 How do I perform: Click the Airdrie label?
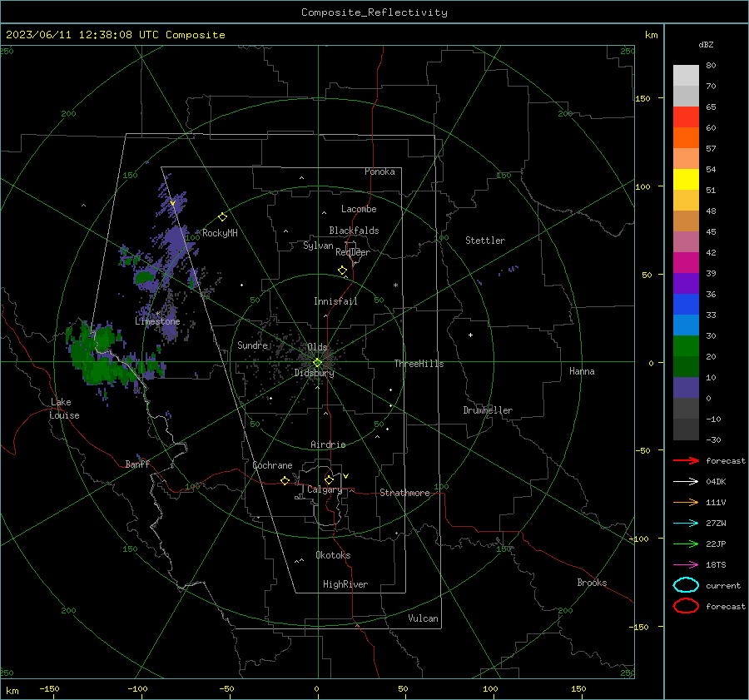[328, 444]
